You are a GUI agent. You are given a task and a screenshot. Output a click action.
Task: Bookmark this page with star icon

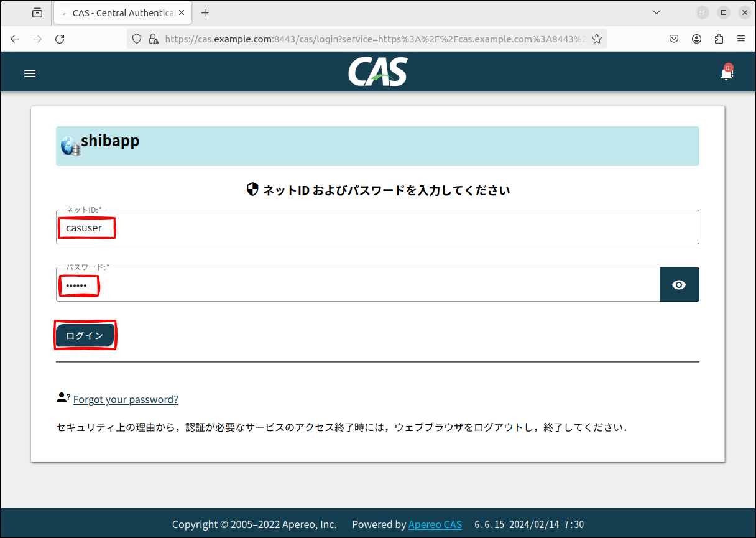pyautogui.click(x=597, y=39)
